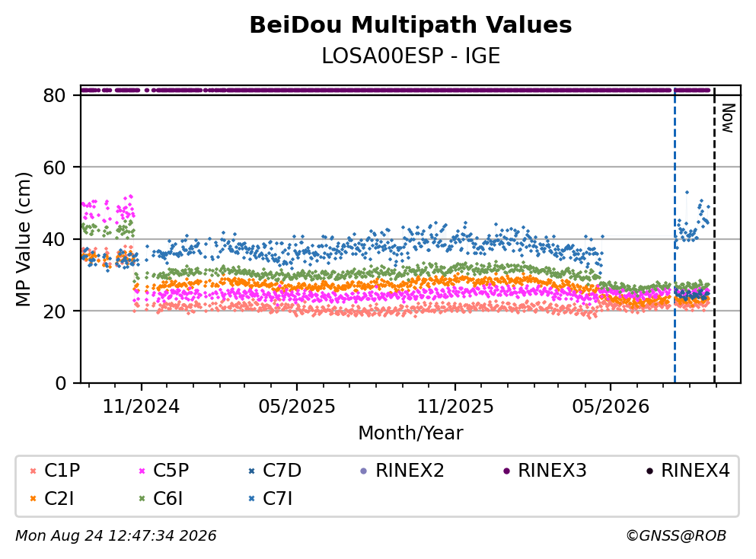Click the 40 y-axis tick label
The image size is (756, 559).
(x=55, y=239)
